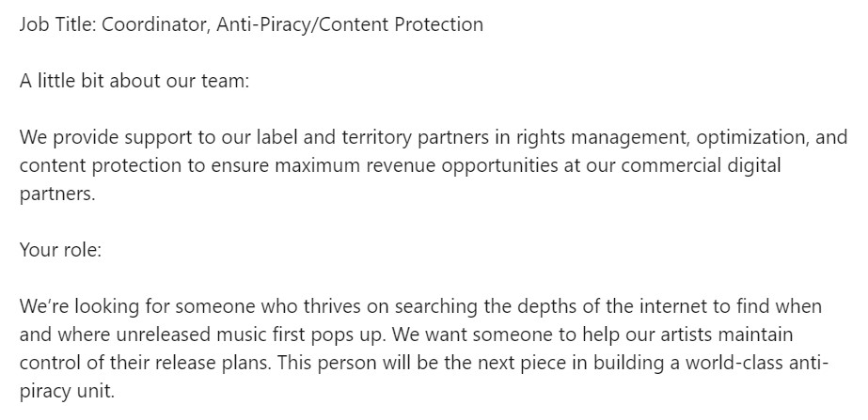868x420 pixels.
Task: Click the word 'world-class' in last paragraph
Action: click(x=734, y=363)
